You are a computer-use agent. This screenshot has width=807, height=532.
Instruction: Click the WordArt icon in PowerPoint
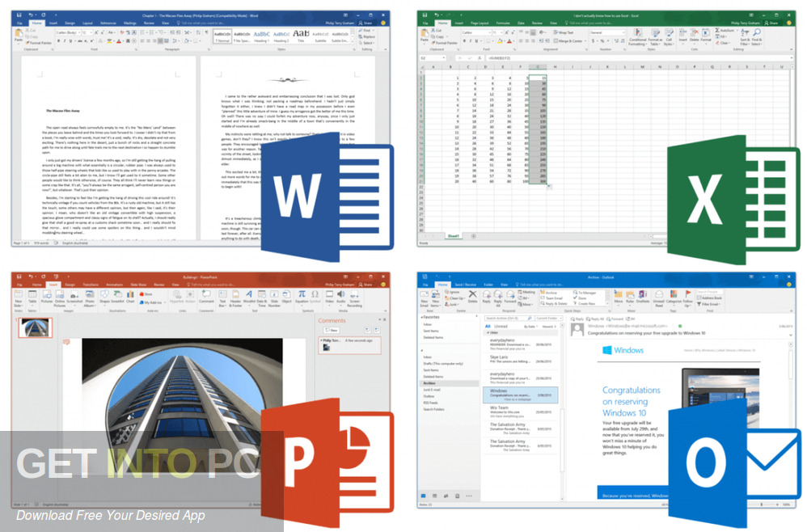coord(249,293)
